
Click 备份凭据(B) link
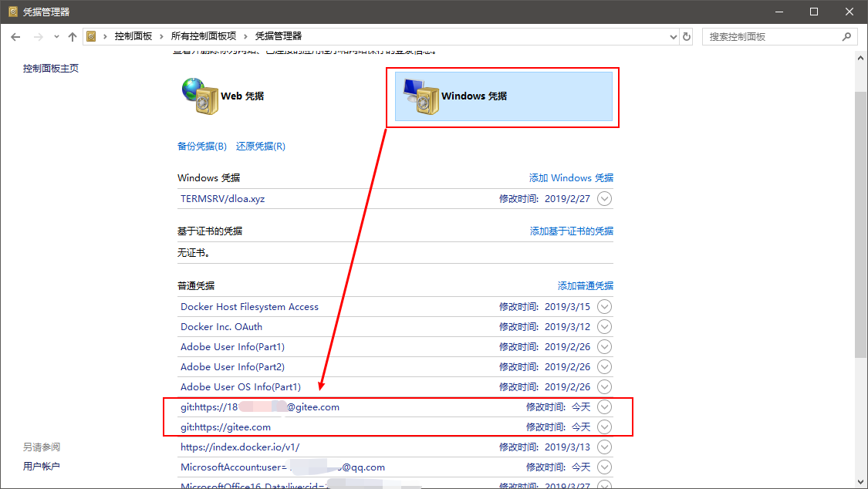pos(202,146)
